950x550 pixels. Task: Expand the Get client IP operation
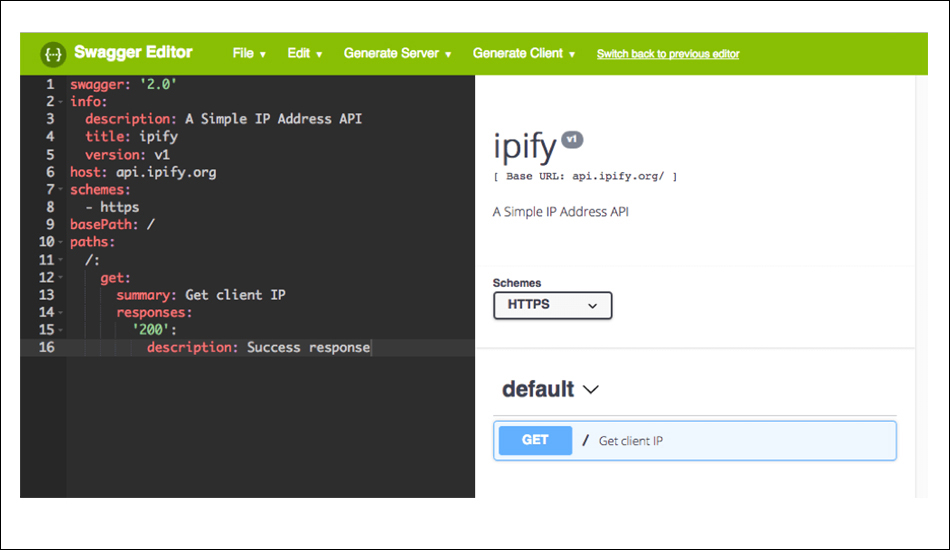[694, 441]
